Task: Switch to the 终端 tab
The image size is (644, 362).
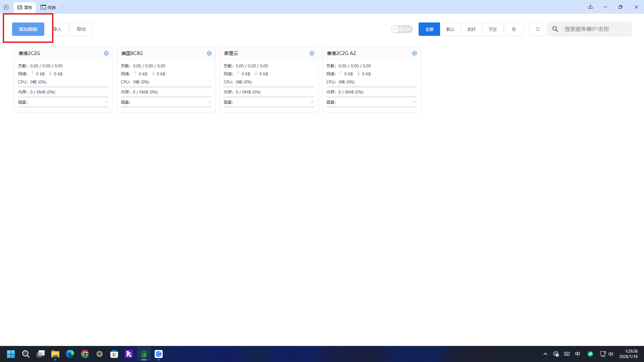Action: [x=48, y=7]
